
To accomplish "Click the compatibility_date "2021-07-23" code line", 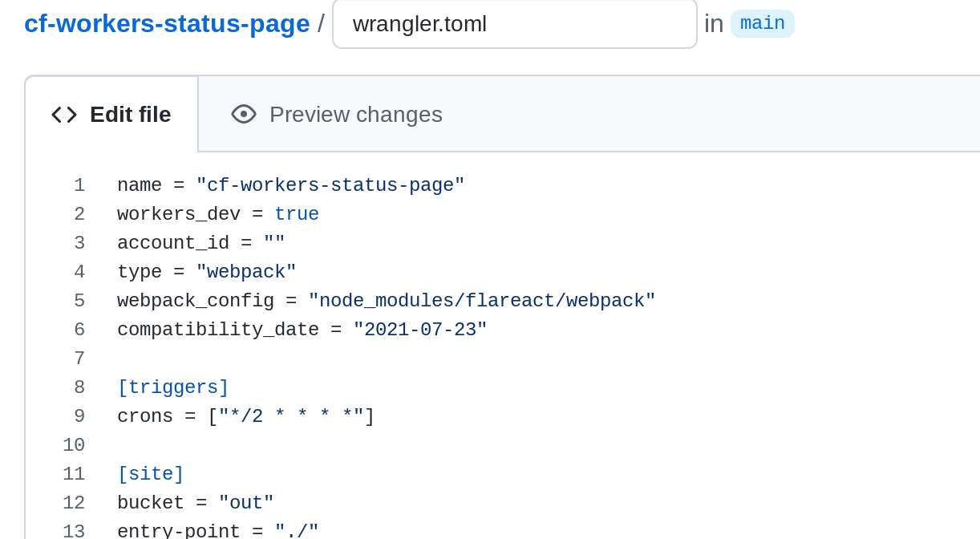I will coord(302,330).
